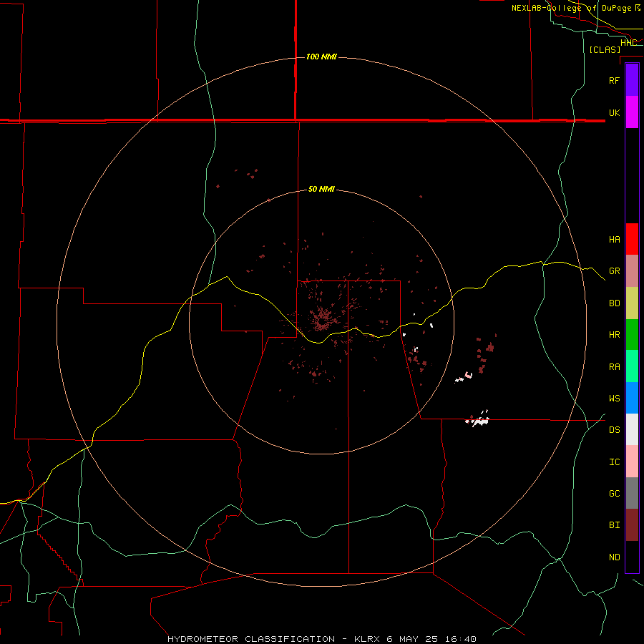Click the ND label in legend
The width and height of the screenshot is (644, 644).
[x=615, y=557]
